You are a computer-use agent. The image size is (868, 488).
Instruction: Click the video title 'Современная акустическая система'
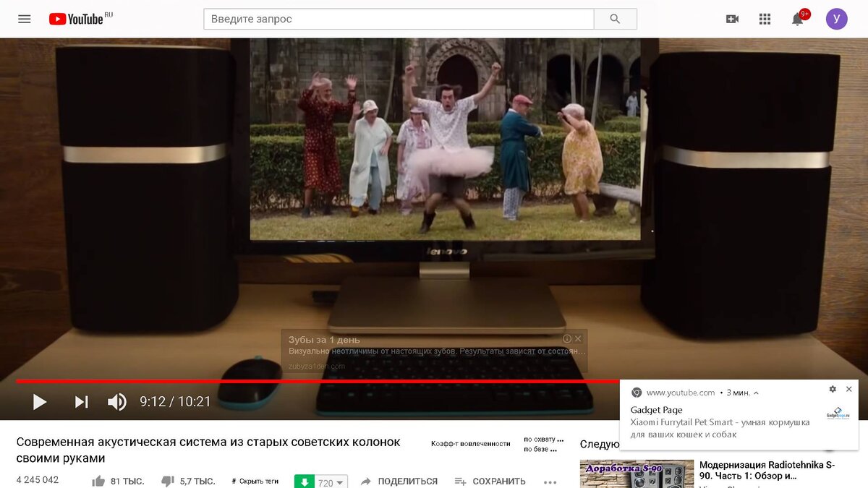pyautogui.click(x=208, y=450)
